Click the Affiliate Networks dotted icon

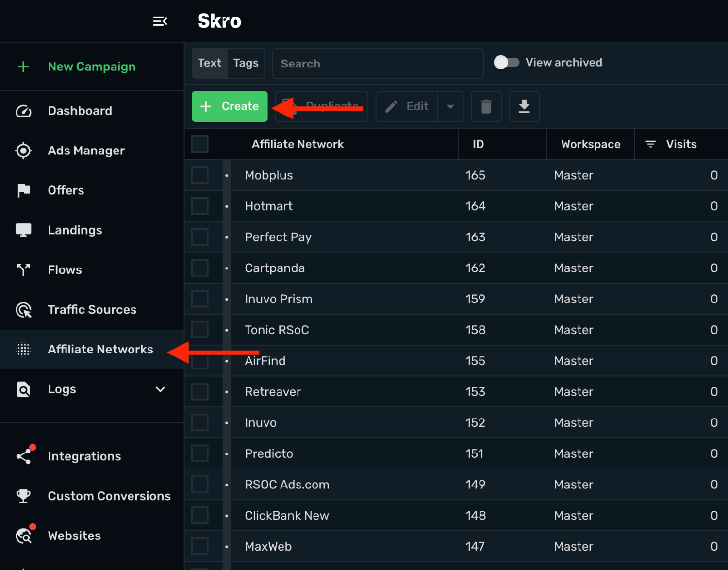pos(23,350)
